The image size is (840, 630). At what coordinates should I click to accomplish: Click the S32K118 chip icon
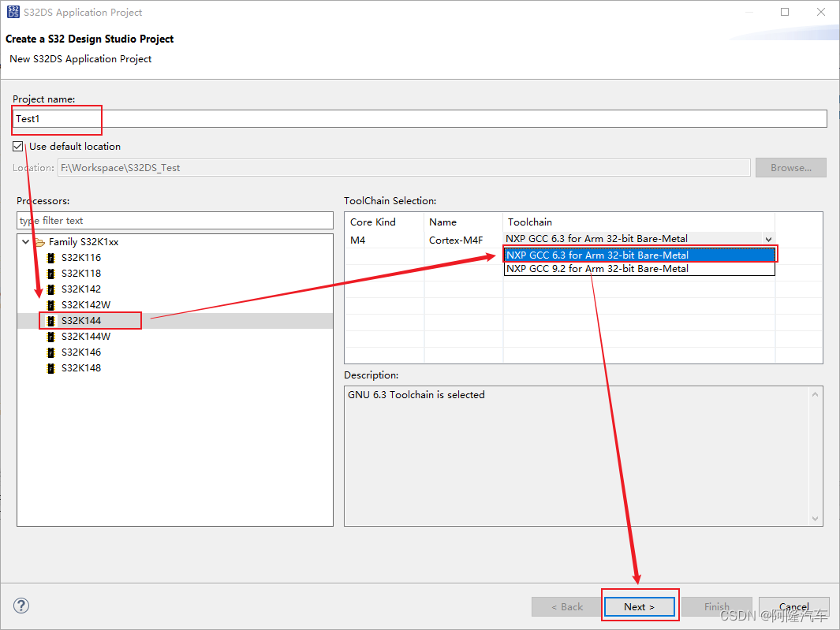click(x=51, y=274)
